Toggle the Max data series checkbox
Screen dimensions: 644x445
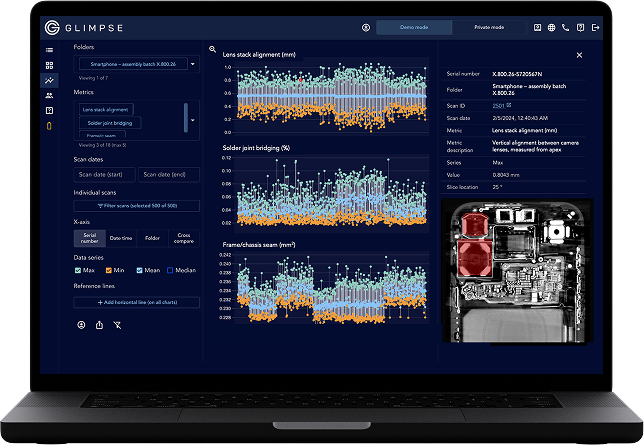click(78, 270)
